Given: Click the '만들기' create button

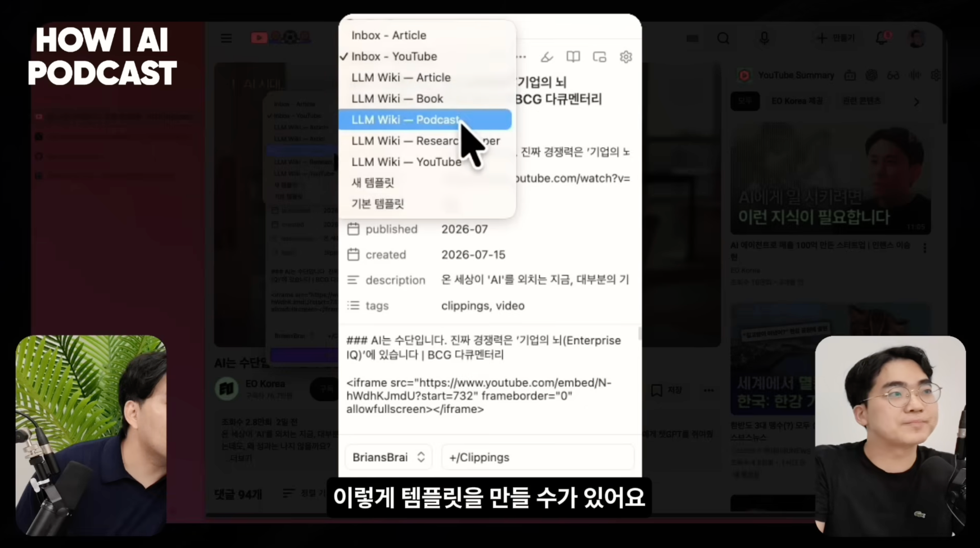Looking at the screenshot, I should pyautogui.click(x=836, y=38).
